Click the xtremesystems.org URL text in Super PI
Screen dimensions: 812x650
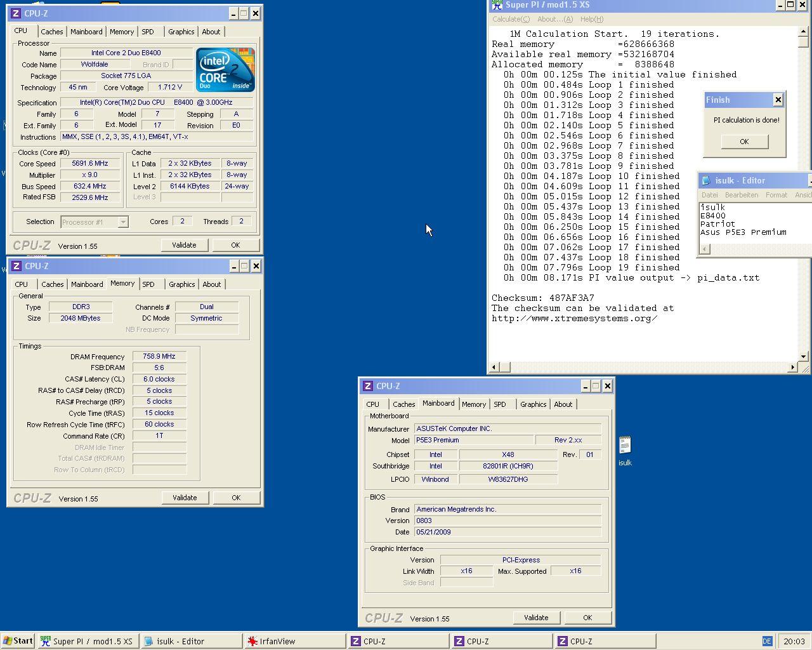click(574, 318)
